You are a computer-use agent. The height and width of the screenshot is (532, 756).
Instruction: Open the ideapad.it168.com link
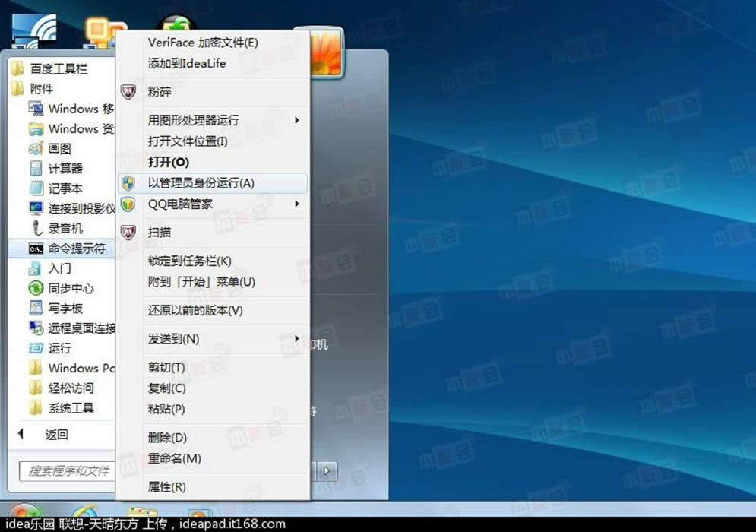coord(232,524)
